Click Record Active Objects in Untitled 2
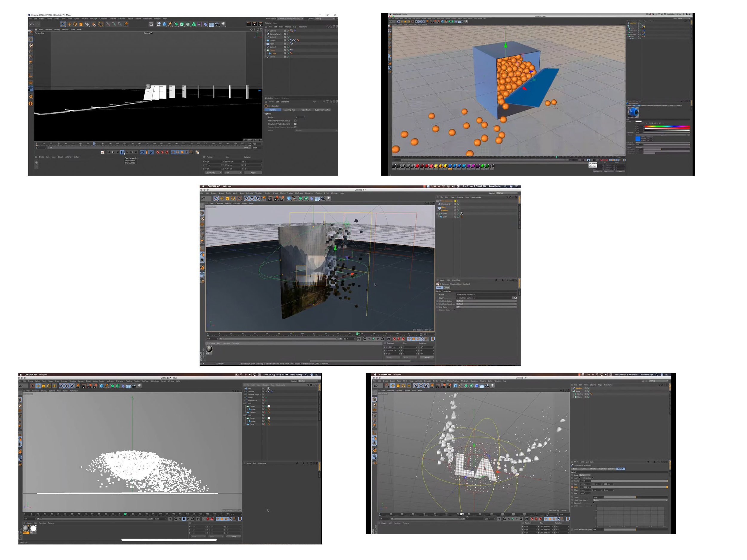This screenshot has width=747, height=560. click(158, 152)
